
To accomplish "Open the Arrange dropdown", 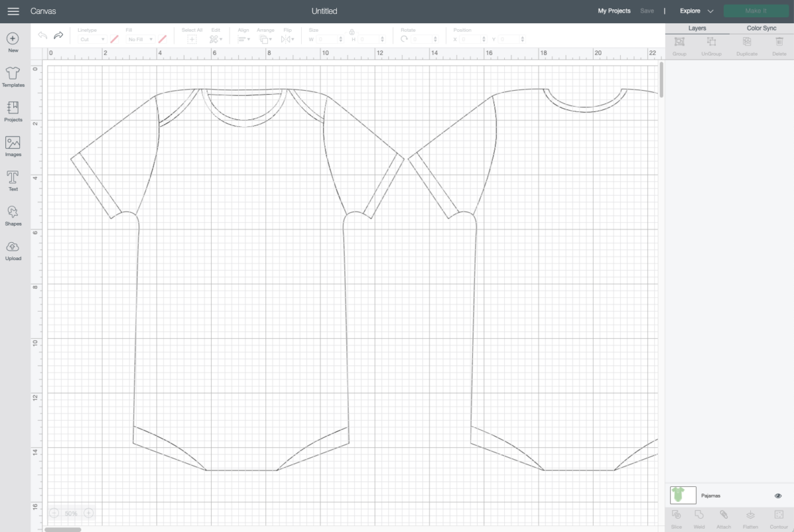I will click(265, 39).
